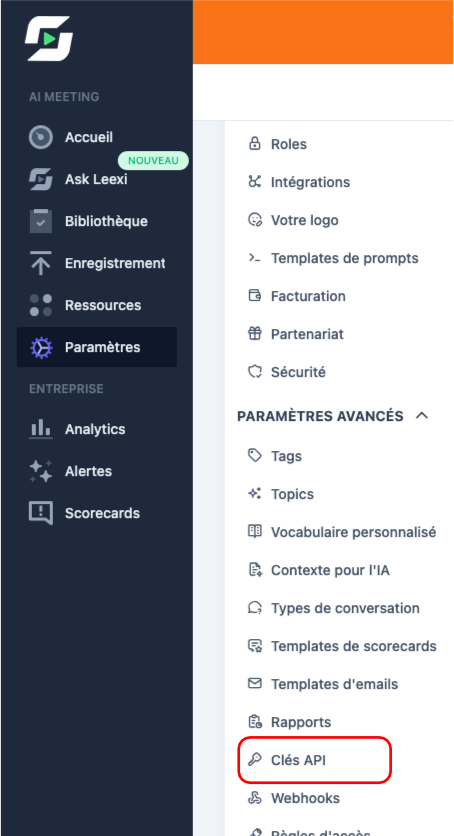Click the Ask Leexi icon
This screenshot has width=454, height=836.
[x=40, y=179]
